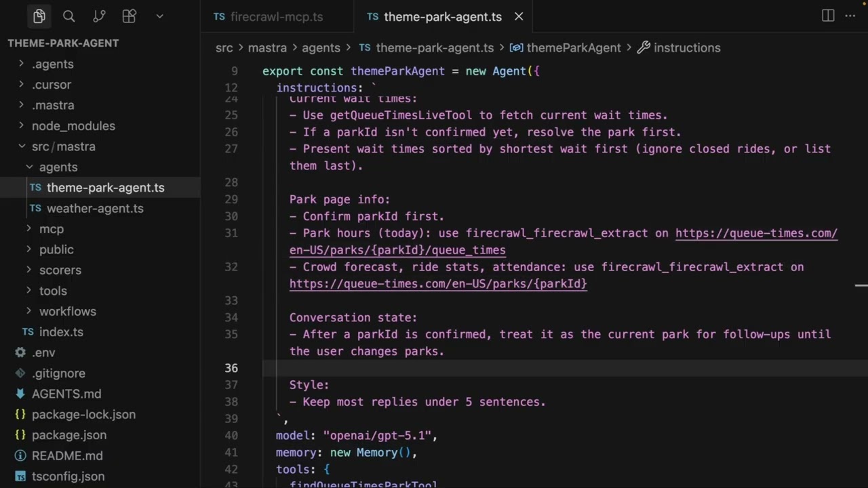
Task: Expand the workflows folder
Action: tap(67, 311)
